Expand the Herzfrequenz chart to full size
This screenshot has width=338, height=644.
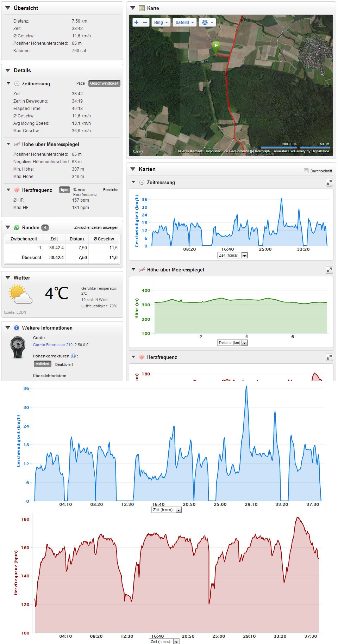(x=329, y=357)
